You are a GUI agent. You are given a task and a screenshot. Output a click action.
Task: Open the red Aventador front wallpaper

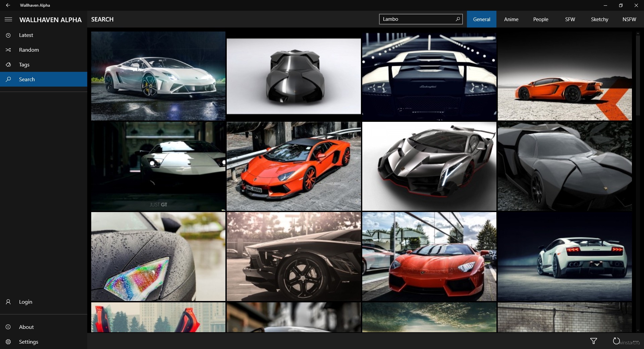pos(429,256)
